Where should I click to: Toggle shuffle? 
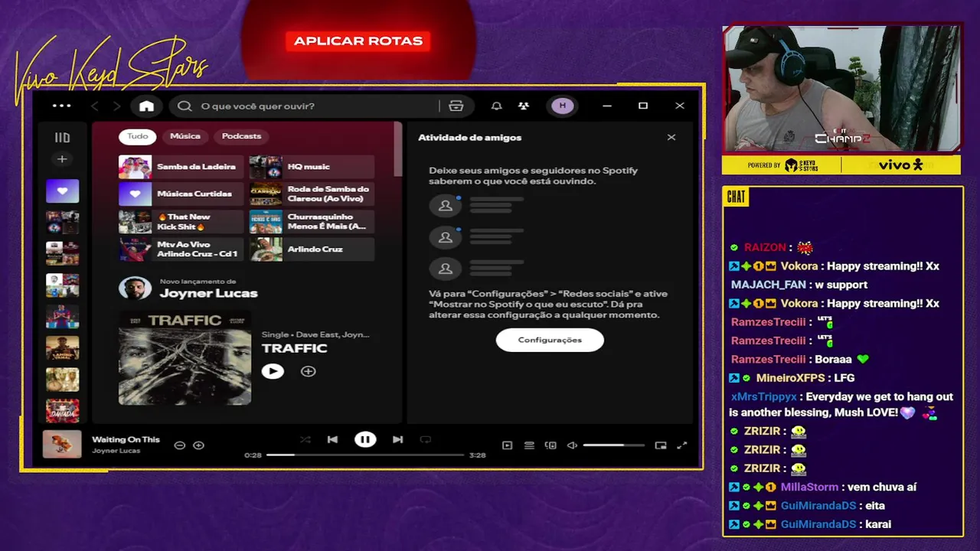click(x=305, y=439)
